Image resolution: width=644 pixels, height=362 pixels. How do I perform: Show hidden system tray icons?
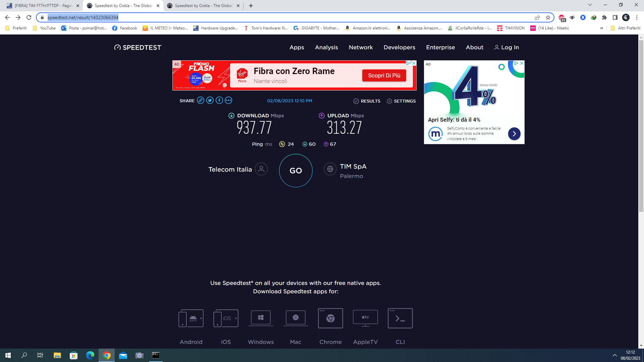tap(615, 355)
